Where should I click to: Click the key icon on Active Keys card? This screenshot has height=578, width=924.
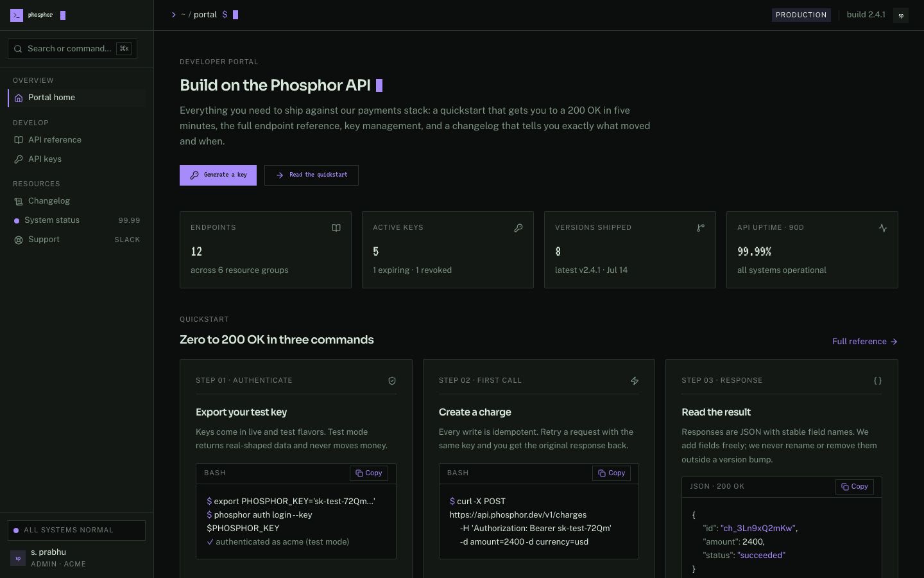click(x=518, y=228)
